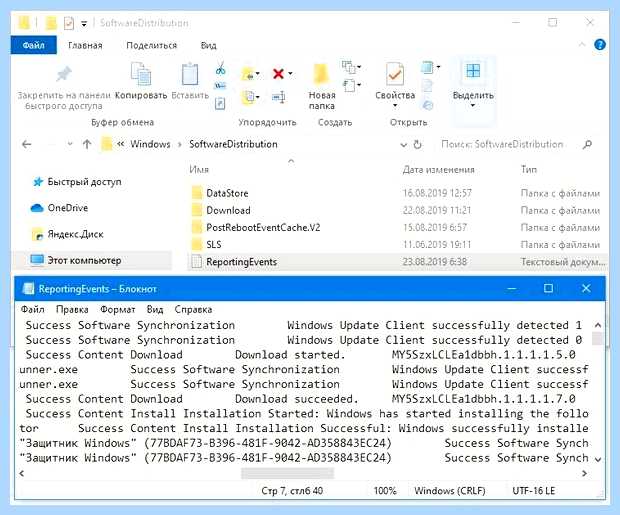Click the History icon in Open group

click(427, 105)
